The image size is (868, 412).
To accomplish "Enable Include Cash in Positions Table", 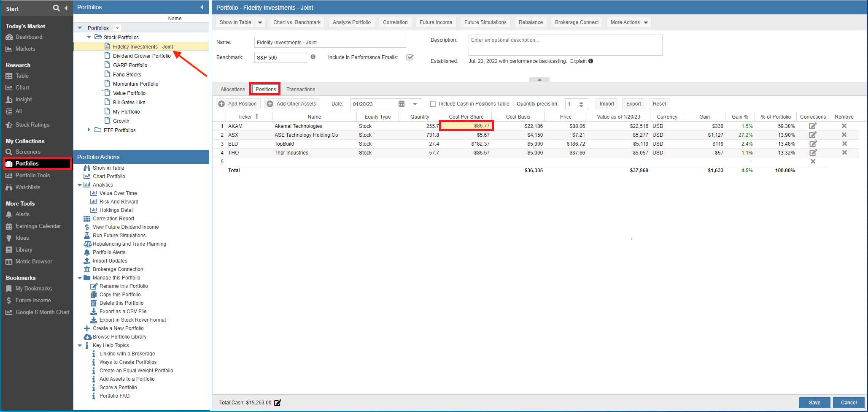I will coord(433,104).
